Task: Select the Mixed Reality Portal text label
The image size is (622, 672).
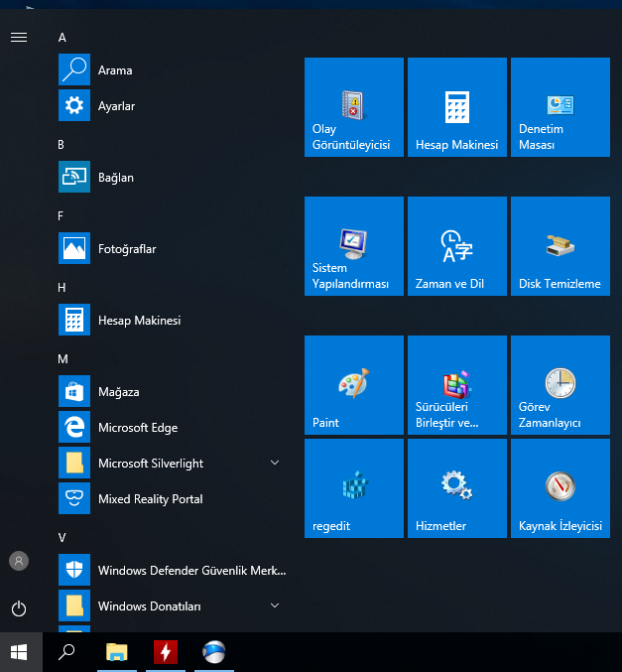Action: point(151,499)
